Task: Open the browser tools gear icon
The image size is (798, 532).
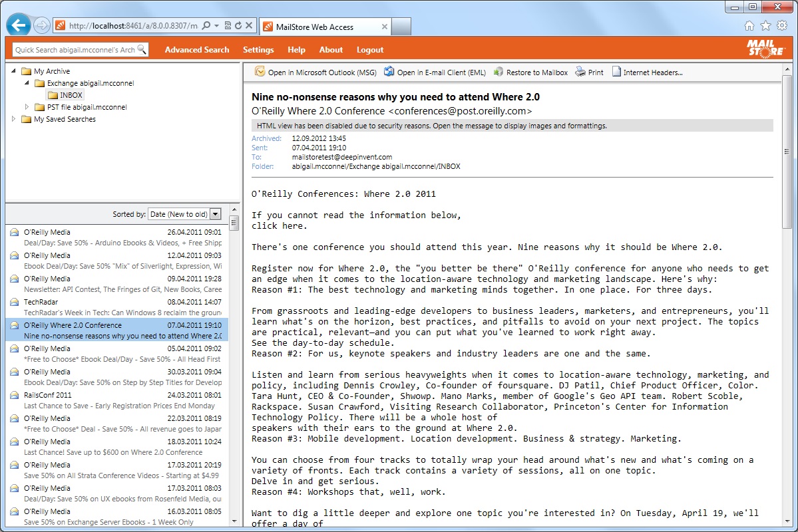Action: (x=782, y=25)
